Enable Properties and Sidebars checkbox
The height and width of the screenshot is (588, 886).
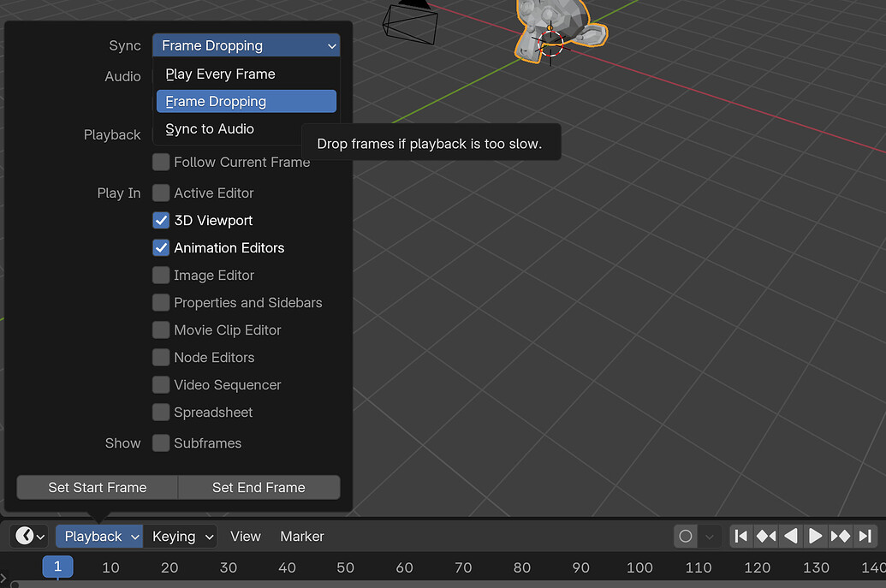161,302
